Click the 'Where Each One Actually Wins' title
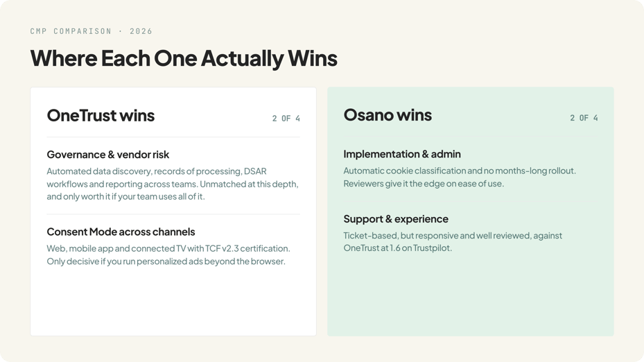Screen dimensions: 644x362 tap(184, 58)
